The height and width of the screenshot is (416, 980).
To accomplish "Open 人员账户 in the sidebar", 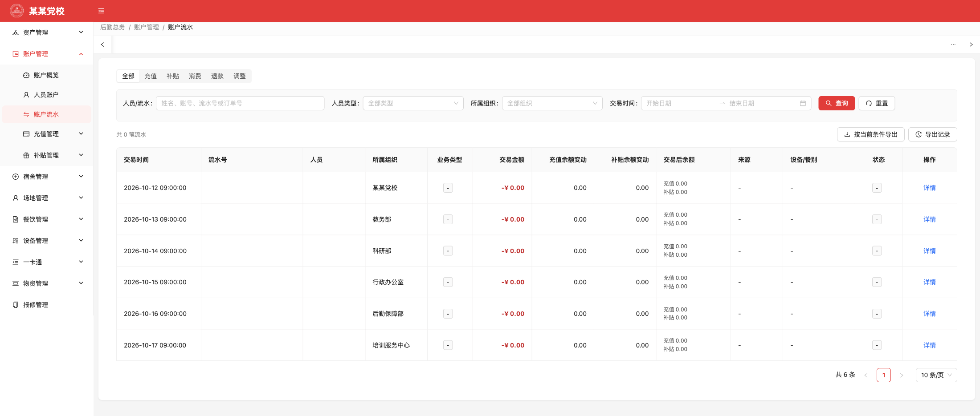I will 46,95.
